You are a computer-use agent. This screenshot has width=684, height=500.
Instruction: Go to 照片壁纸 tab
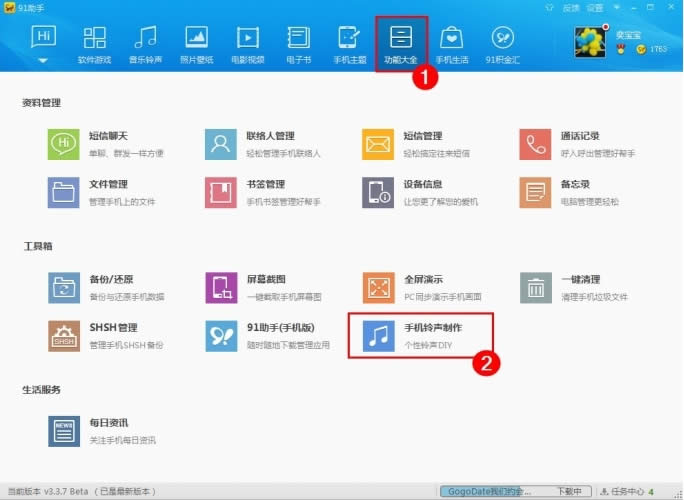pyautogui.click(x=196, y=45)
